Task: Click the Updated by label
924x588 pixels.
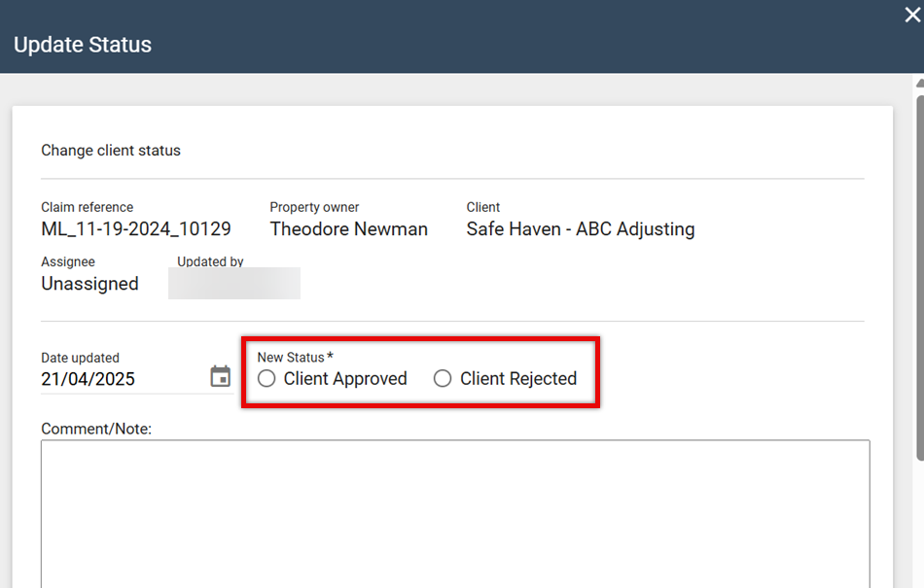Action: (x=210, y=261)
